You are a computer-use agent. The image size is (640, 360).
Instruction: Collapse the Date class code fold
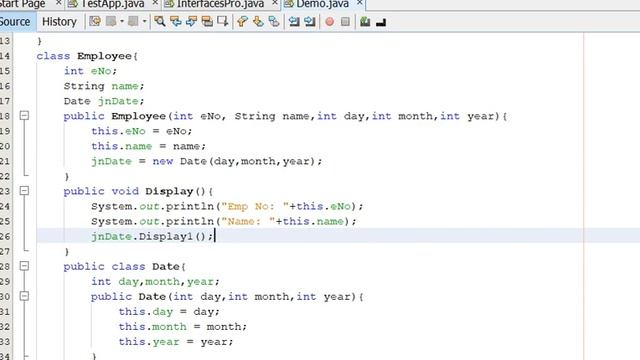coord(24,266)
